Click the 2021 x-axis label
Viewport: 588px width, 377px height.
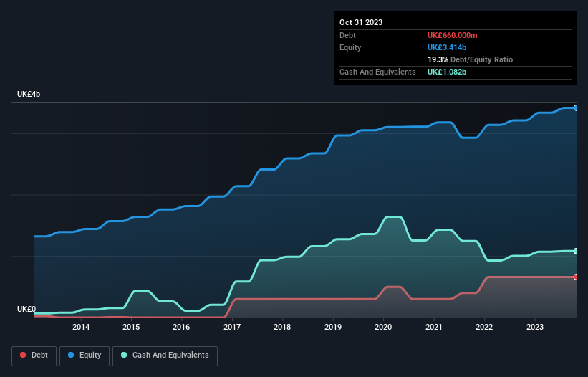pos(434,327)
